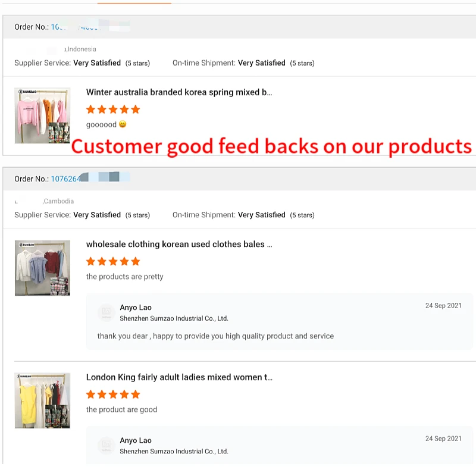
Task: Click the 'the products are pretty' review text
Action: [x=124, y=277]
